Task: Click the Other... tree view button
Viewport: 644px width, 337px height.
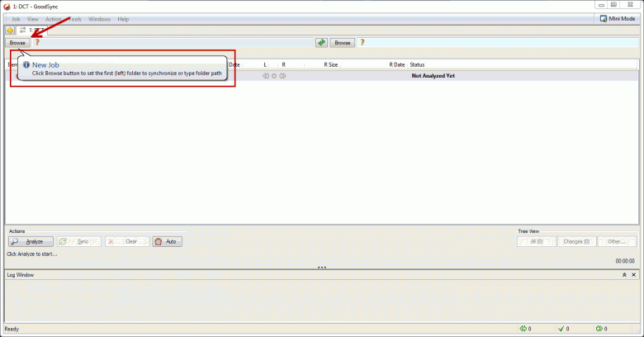Action: [617, 242]
